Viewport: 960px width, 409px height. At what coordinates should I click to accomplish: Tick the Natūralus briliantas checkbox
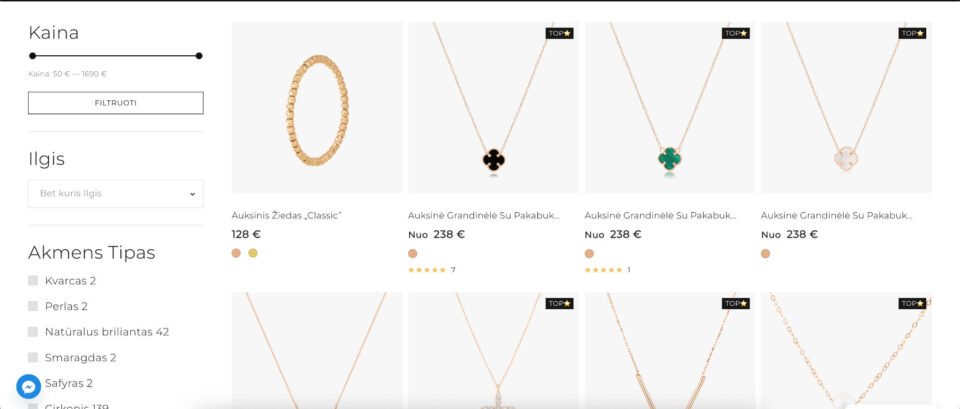(x=33, y=332)
